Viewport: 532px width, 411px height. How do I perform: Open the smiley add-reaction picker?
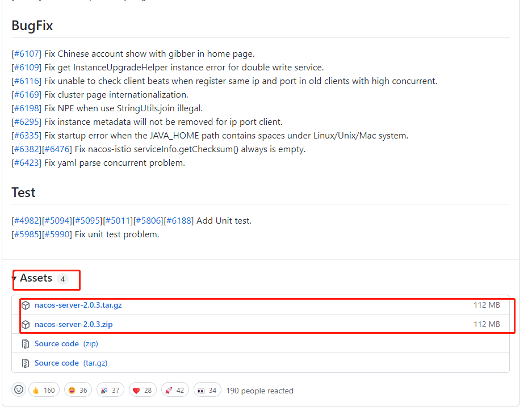19,390
